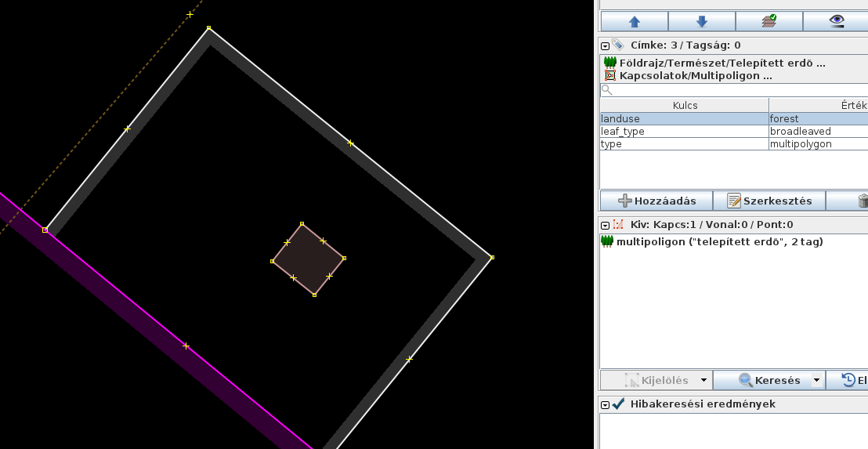Image resolution: width=868 pixels, height=449 pixels.
Task: Click the validation checkmark header icon
Action: [618, 404]
